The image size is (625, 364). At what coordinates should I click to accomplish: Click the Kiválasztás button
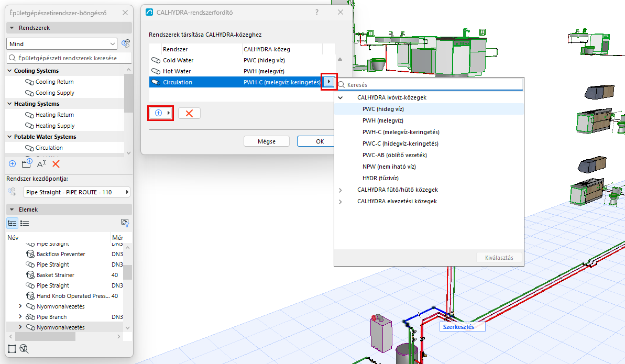pos(499,258)
